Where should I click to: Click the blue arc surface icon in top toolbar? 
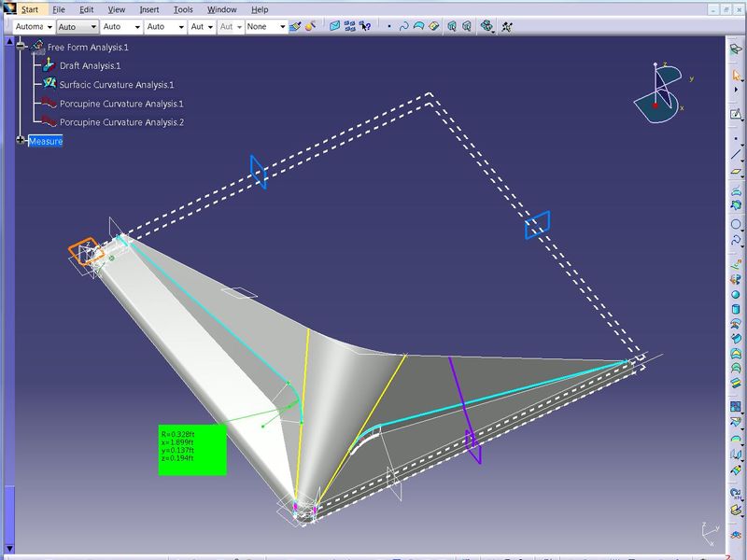click(418, 26)
